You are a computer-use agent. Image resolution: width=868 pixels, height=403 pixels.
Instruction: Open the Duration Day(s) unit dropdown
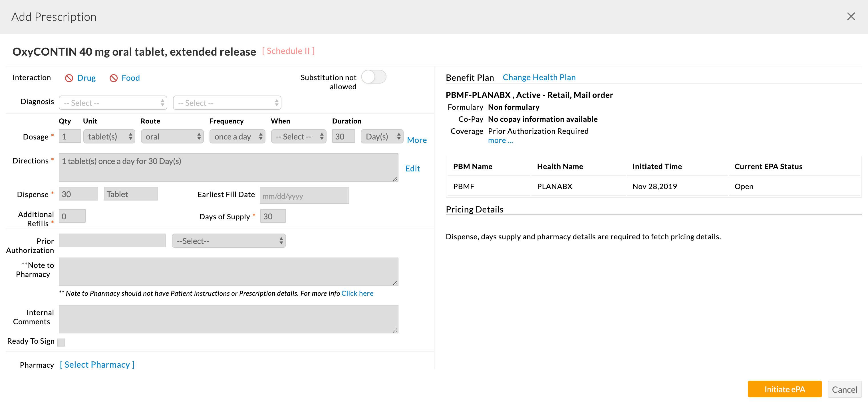pyautogui.click(x=382, y=136)
